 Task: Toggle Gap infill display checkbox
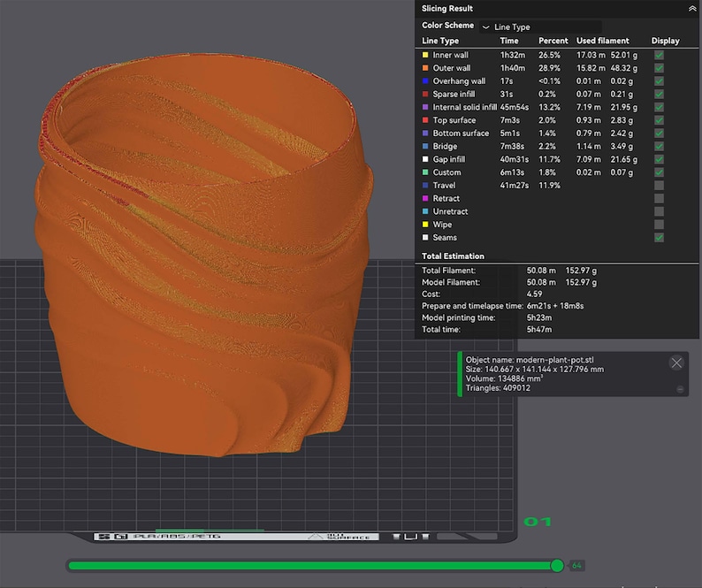(x=659, y=159)
